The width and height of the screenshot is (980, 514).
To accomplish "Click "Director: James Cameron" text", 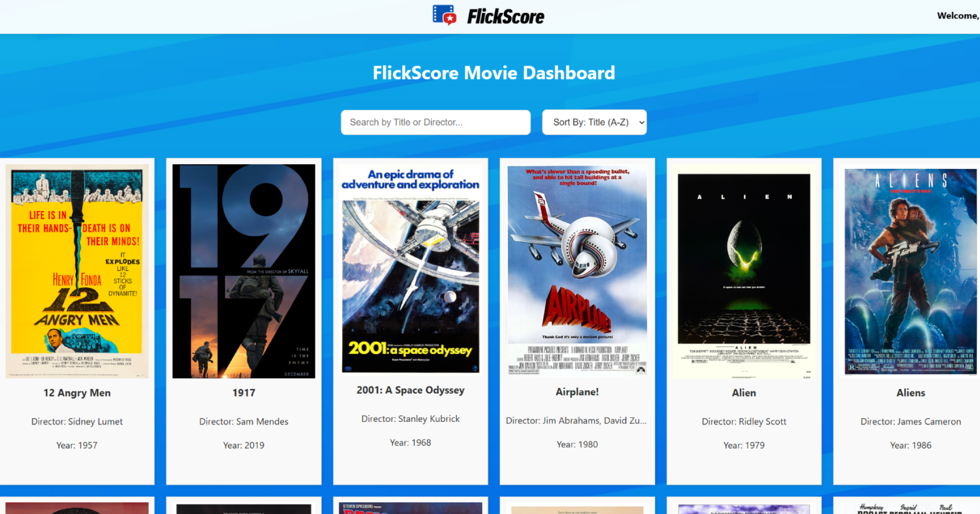I will point(910,421).
